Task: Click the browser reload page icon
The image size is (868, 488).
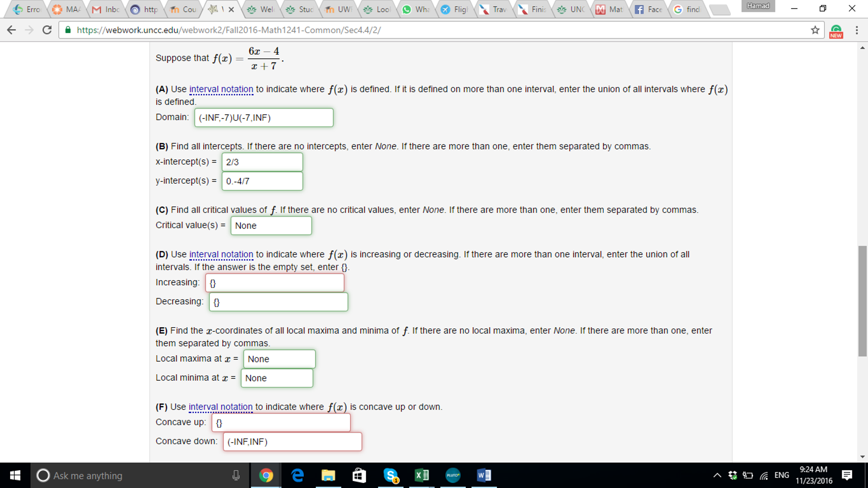Action: [47, 30]
